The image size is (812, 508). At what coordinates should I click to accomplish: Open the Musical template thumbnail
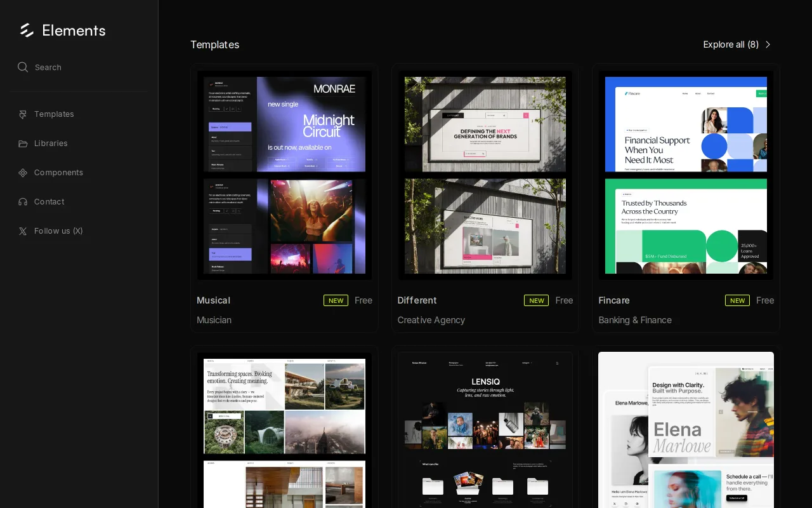pos(284,175)
